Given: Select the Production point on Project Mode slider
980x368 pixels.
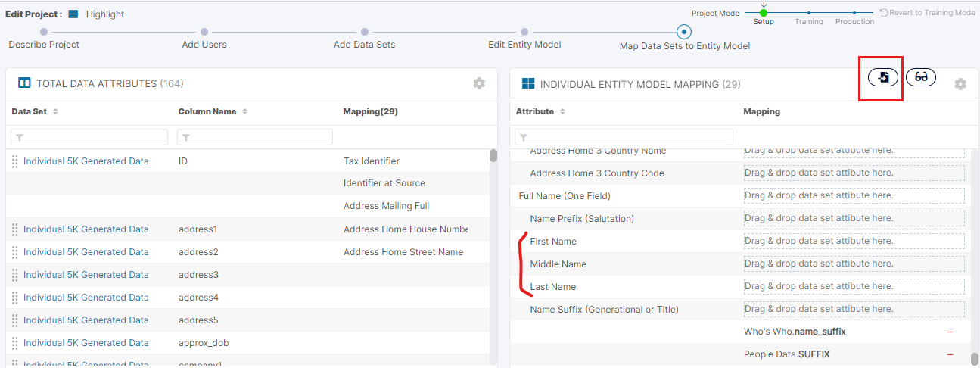Looking at the screenshot, I should click(x=854, y=13).
